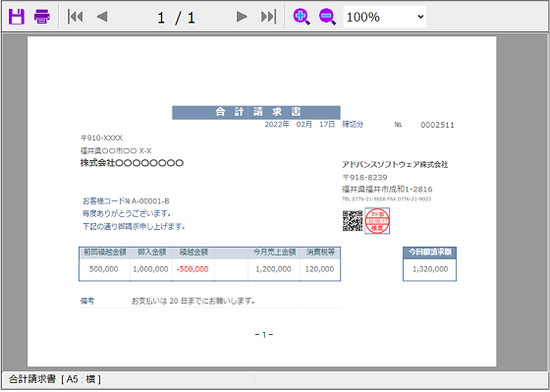Viewport: 550px width, 392px height.
Task: Go to the first page
Action: [76, 17]
